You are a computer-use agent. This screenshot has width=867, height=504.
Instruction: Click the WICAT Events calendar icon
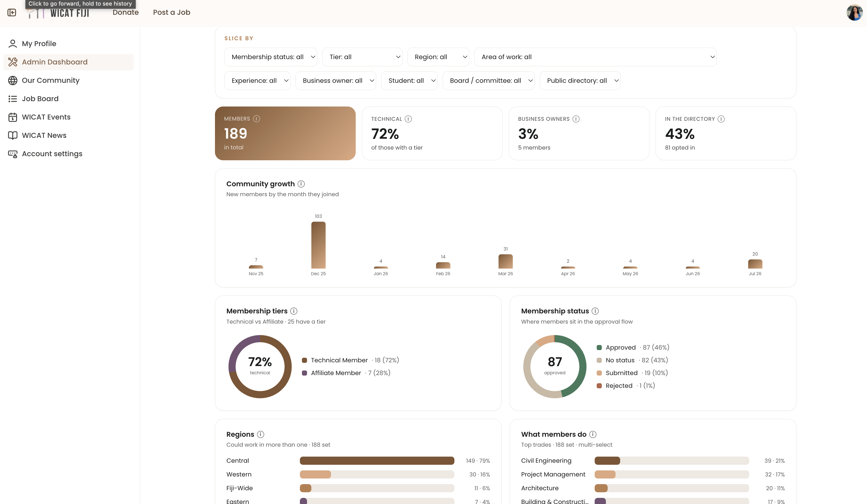[x=13, y=117]
